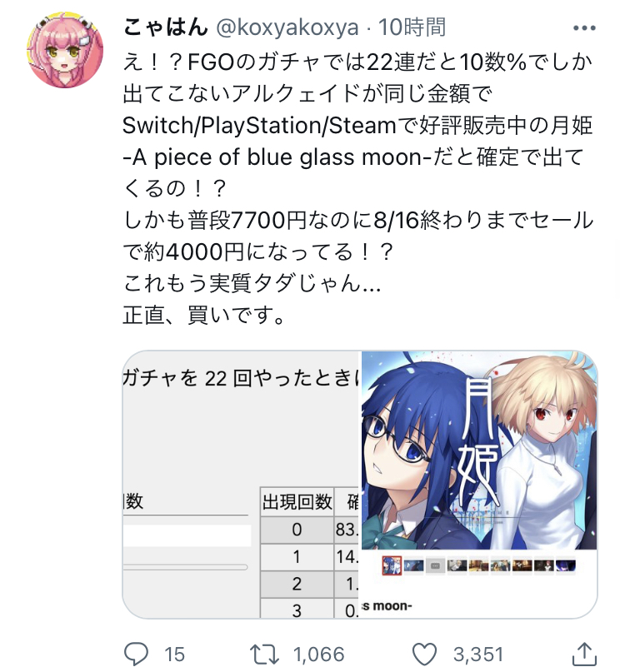Click the display name こゃはん
The image size is (625, 672).
[x=166, y=27]
